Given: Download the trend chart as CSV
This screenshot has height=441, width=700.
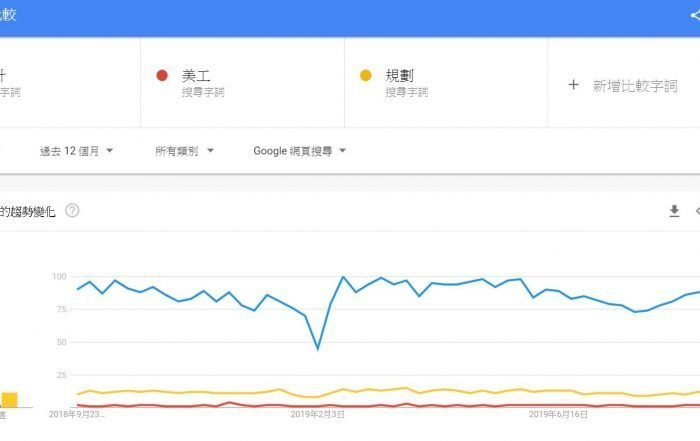Looking at the screenshot, I should [674, 210].
